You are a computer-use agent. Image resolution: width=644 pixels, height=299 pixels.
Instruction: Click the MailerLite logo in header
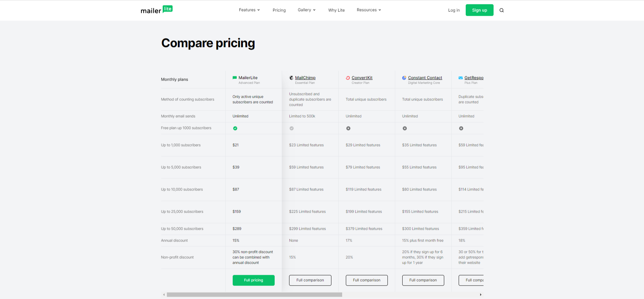click(156, 10)
